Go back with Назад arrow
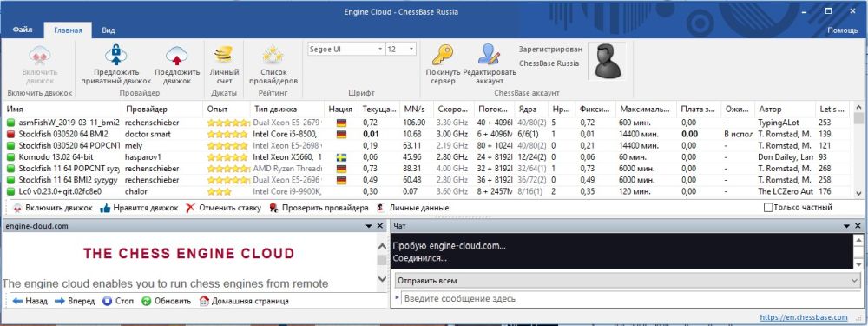 coord(30,301)
